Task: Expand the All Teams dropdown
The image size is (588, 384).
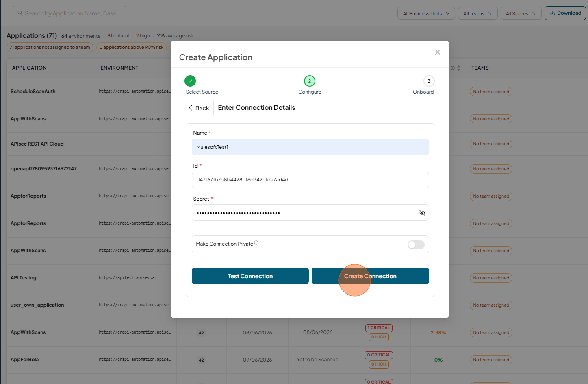Action: coord(478,13)
